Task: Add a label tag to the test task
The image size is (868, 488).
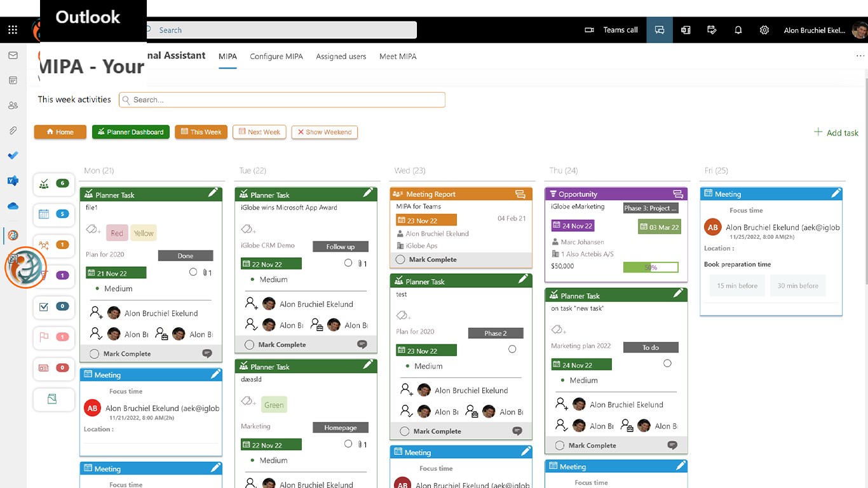Action: 402,315
